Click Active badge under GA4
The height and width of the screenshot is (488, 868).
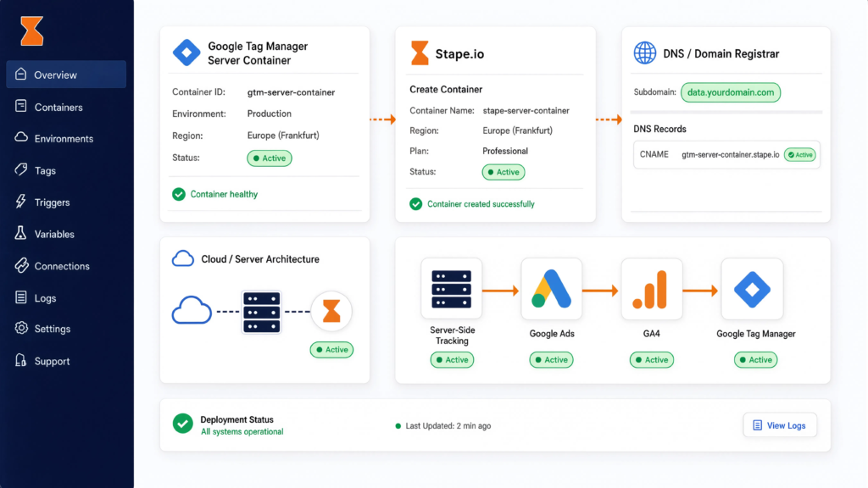coord(652,359)
